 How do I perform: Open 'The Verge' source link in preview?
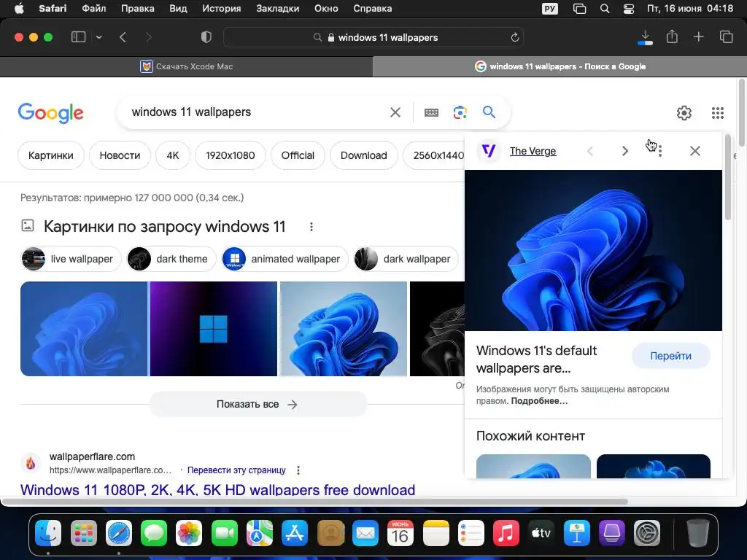pos(533,151)
